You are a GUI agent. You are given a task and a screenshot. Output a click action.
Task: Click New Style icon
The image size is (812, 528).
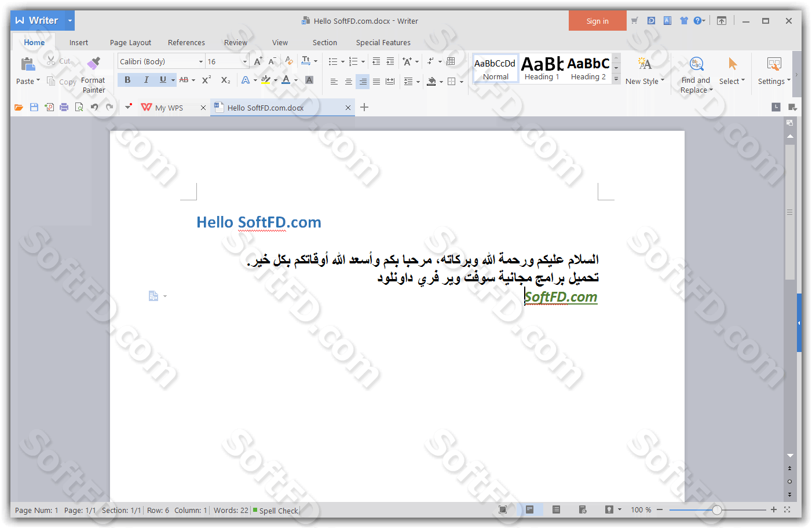tap(645, 64)
